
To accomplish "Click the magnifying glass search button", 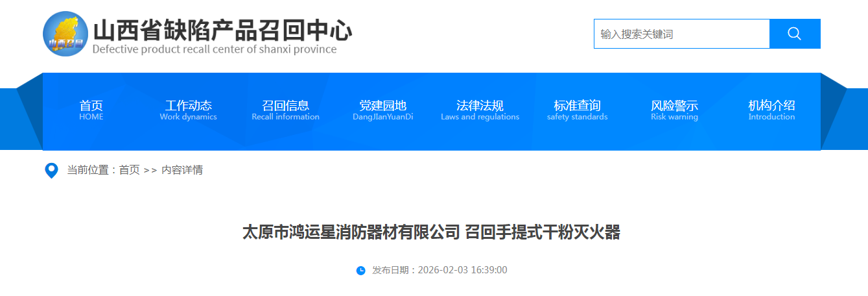I will (795, 34).
